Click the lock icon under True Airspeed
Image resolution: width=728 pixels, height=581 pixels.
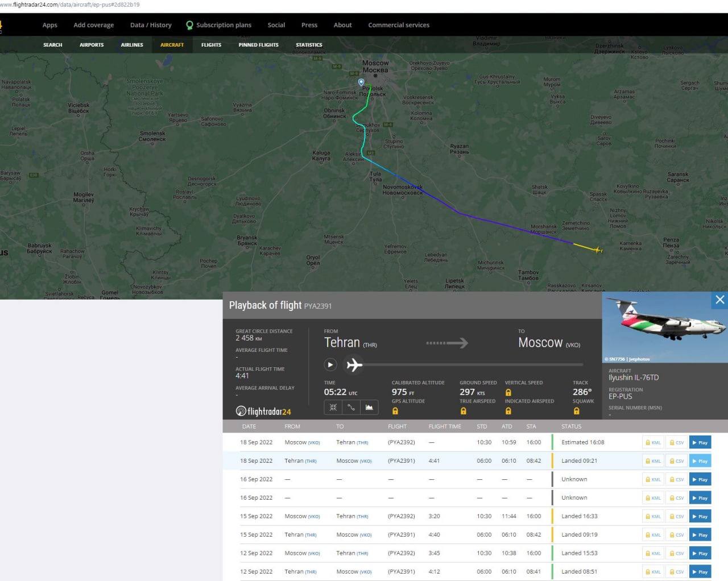tap(464, 411)
